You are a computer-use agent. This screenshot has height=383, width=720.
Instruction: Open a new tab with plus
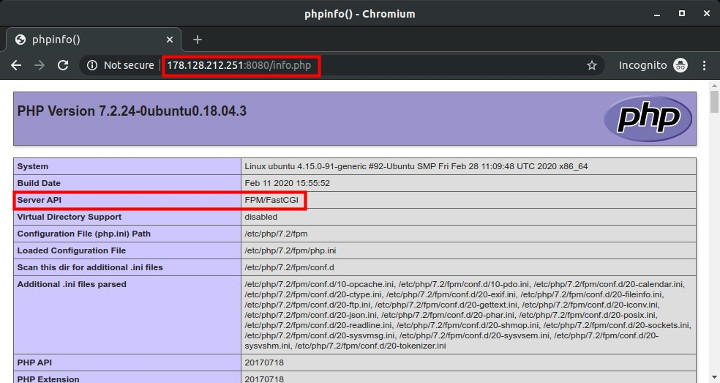click(x=197, y=40)
